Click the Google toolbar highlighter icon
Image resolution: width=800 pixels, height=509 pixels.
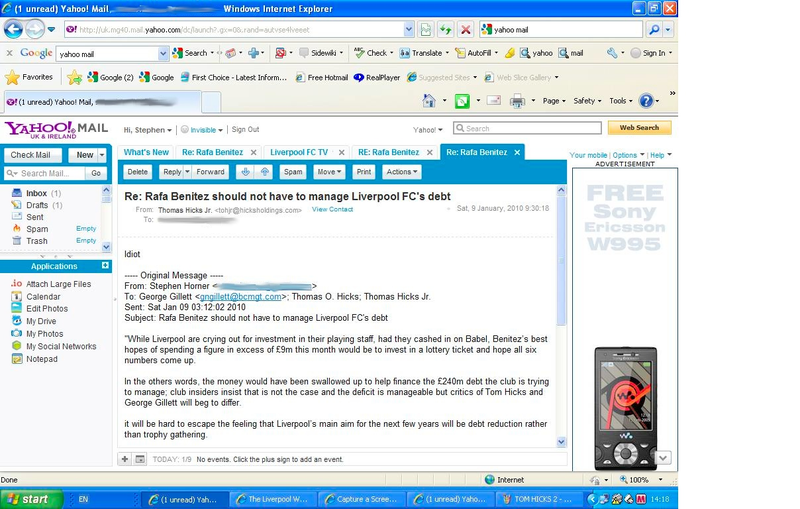(x=509, y=53)
